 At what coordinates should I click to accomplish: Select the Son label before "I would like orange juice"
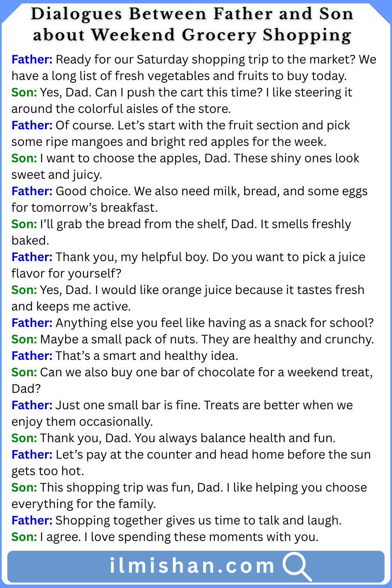click(24, 290)
